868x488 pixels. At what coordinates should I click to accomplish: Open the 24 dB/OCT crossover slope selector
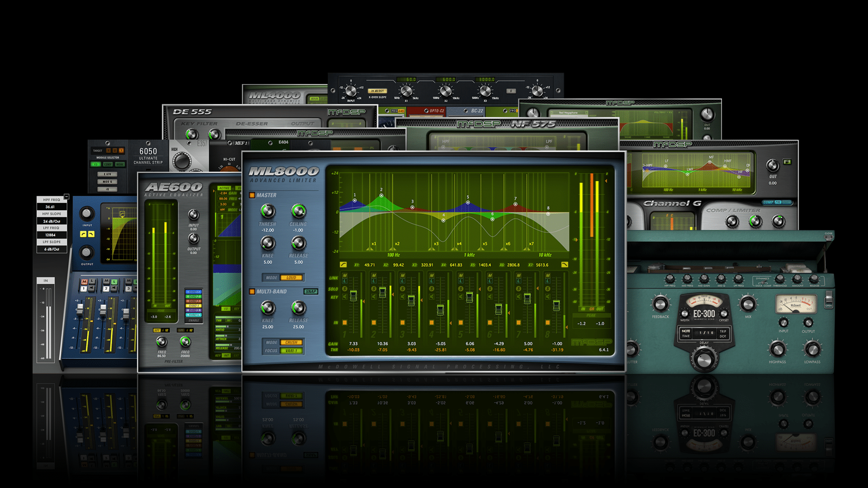click(x=377, y=91)
